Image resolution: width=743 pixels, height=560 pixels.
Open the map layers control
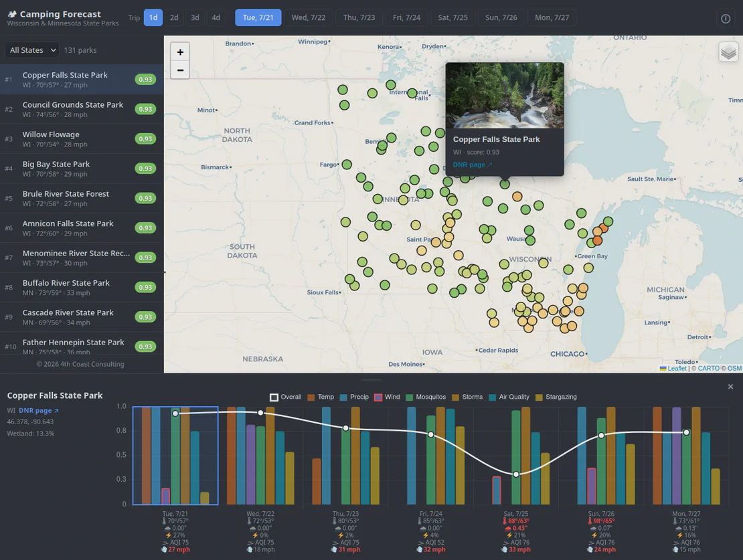[728, 52]
